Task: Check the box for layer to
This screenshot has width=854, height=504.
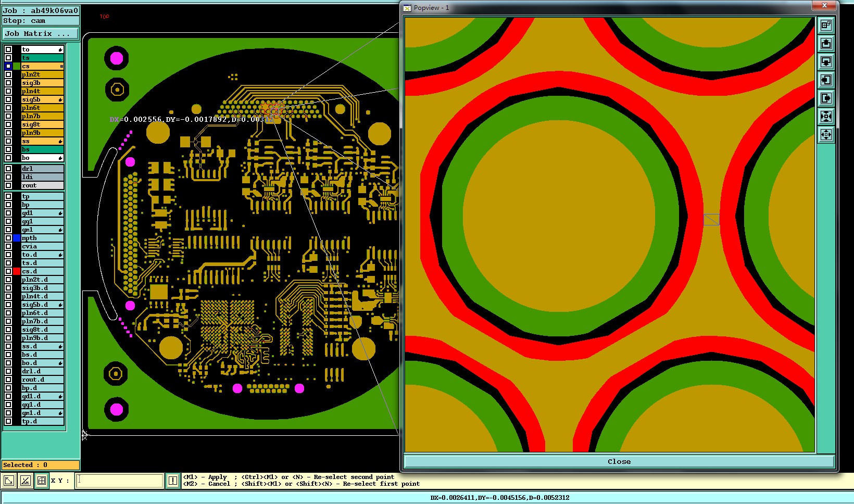Action: point(8,49)
